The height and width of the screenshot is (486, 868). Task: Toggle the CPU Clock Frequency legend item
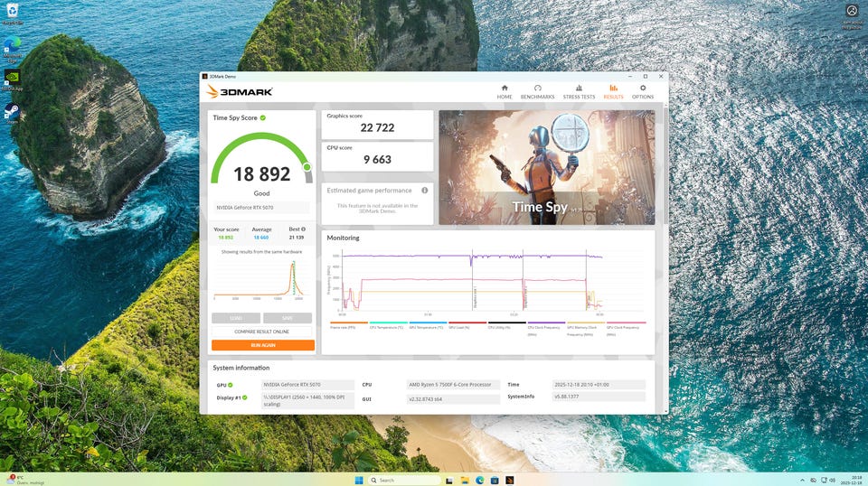tap(546, 326)
